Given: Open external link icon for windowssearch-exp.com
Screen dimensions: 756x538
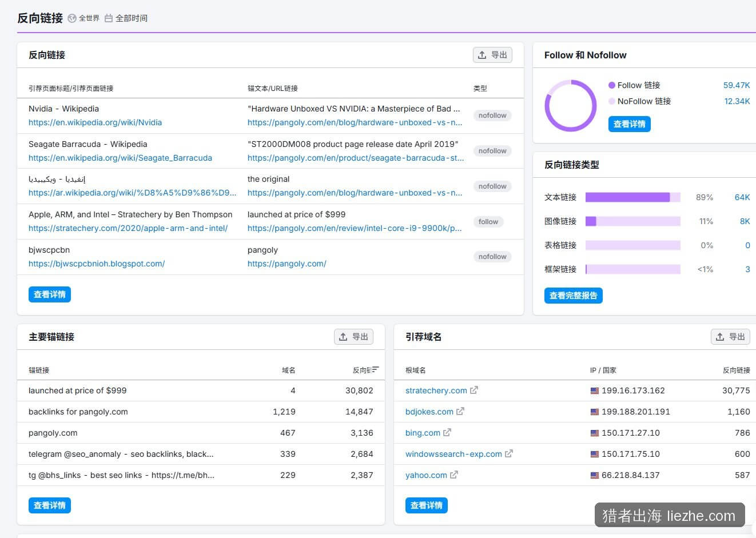Looking at the screenshot, I should (509, 454).
